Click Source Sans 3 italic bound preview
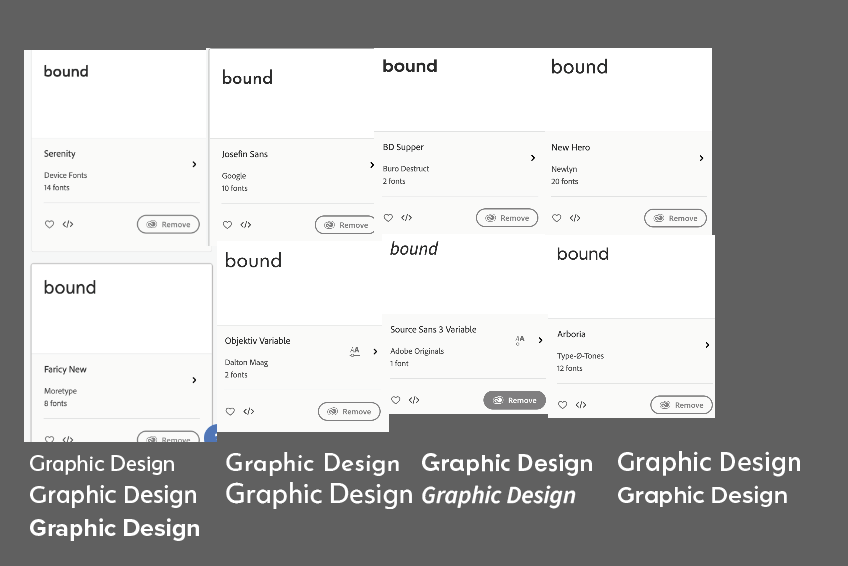The image size is (848, 566). tap(414, 249)
